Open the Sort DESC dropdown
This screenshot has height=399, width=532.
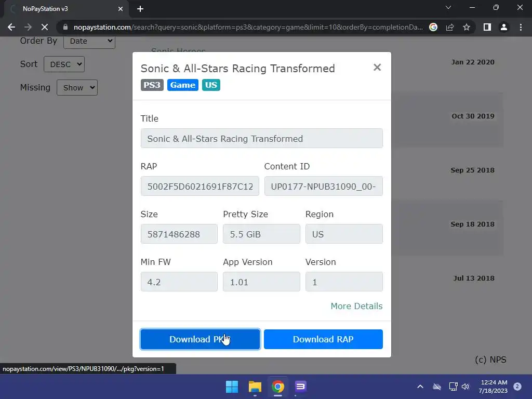click(64, 64)
